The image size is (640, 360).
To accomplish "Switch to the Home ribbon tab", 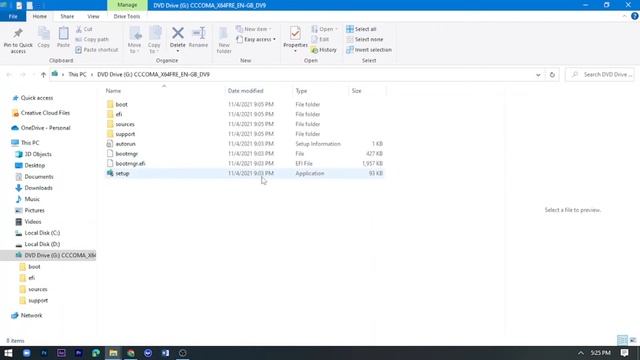I will [40, 16].
